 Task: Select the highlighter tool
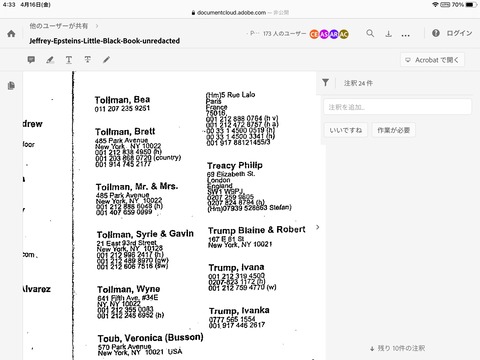click(50, 60)
